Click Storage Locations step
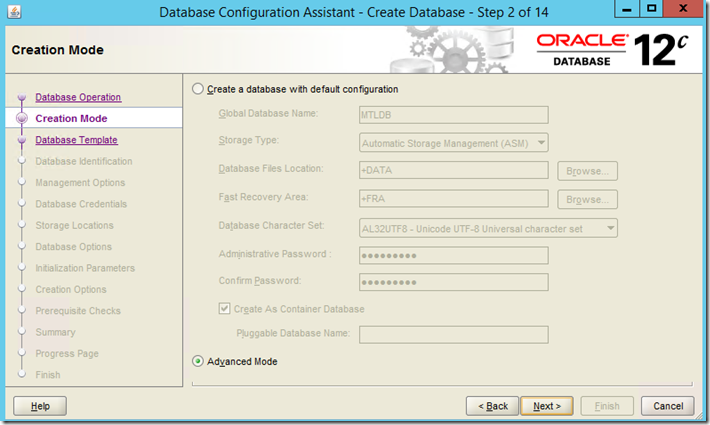The height and width of the screenshot is (425, 710). [x=74, y=225]
